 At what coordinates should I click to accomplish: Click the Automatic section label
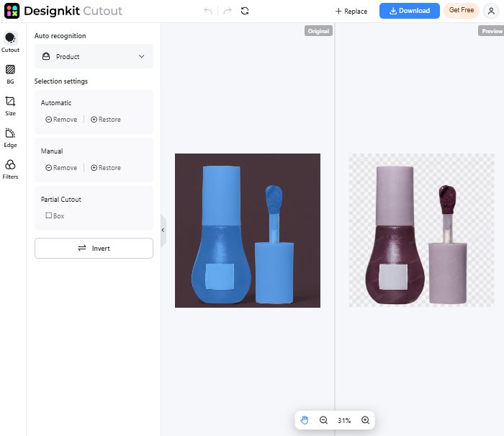tap(56, 103)
